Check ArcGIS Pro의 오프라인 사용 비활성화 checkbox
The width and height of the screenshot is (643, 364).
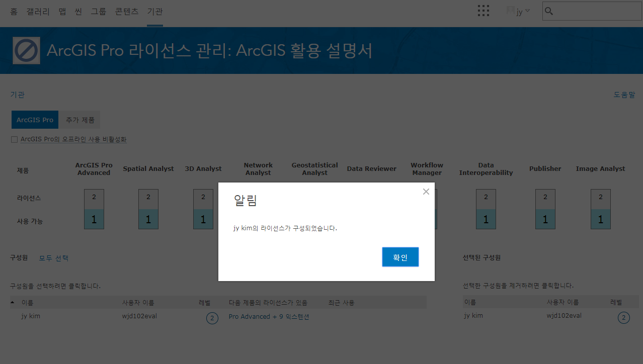(x=14, y=139)
